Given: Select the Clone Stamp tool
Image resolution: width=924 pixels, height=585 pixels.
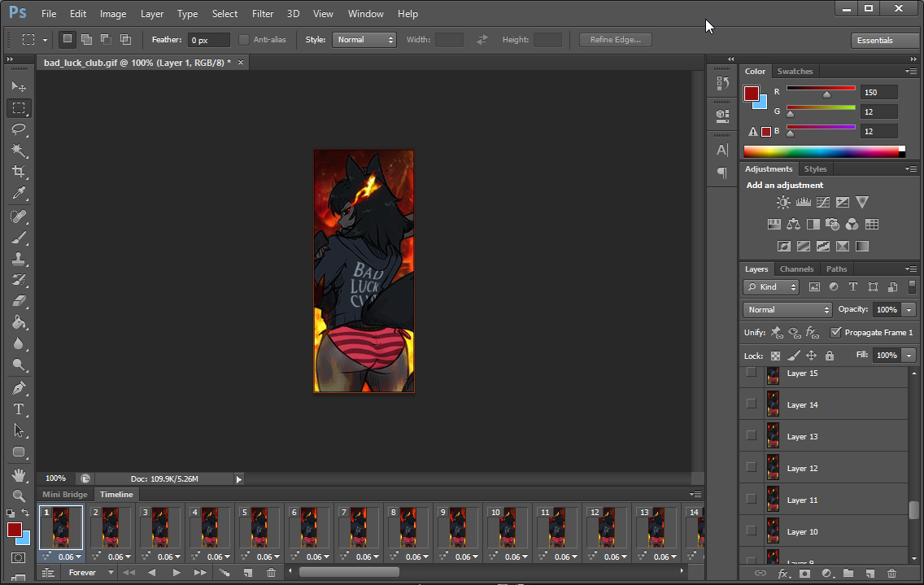Looking at the screenshot, I should [x=19, y=259].
